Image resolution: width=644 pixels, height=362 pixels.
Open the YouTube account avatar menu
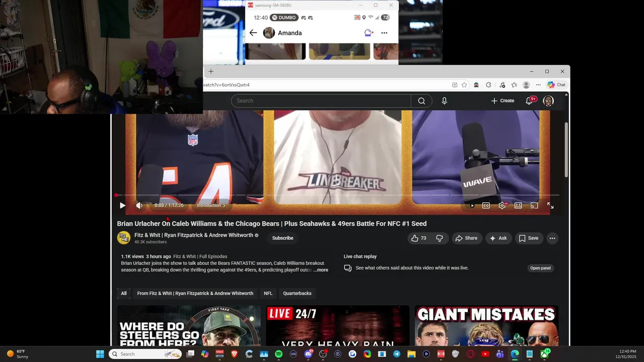[x=548, y=101]
